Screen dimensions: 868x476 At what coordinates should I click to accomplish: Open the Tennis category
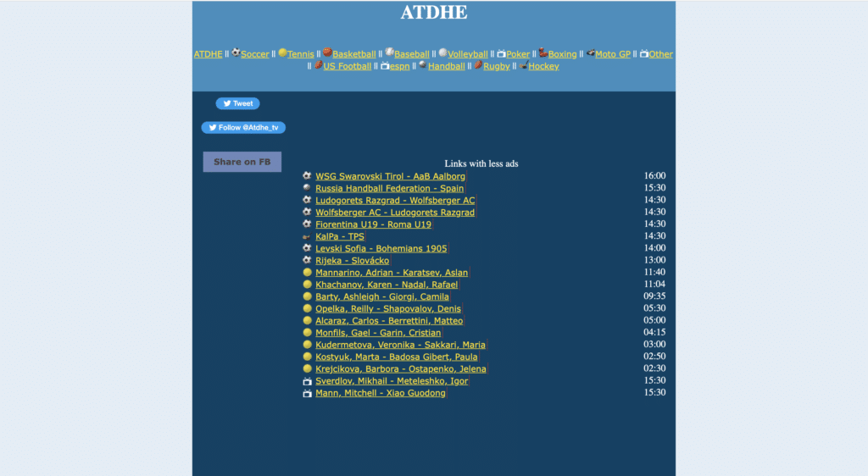tap(301, 54)
